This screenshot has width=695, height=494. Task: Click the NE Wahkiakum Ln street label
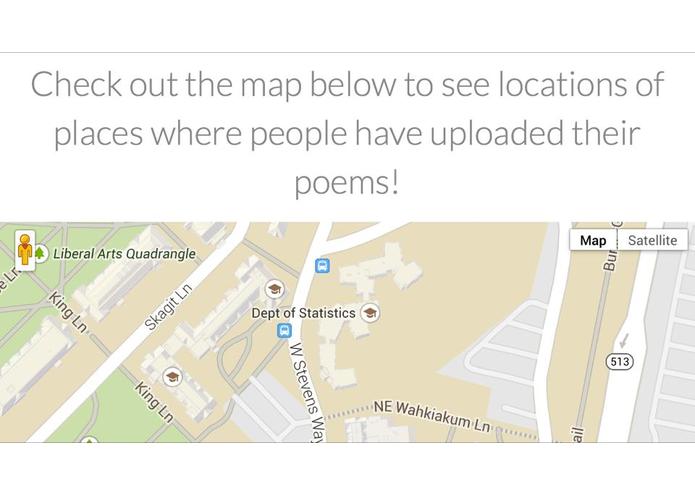(x=432, y=416)
